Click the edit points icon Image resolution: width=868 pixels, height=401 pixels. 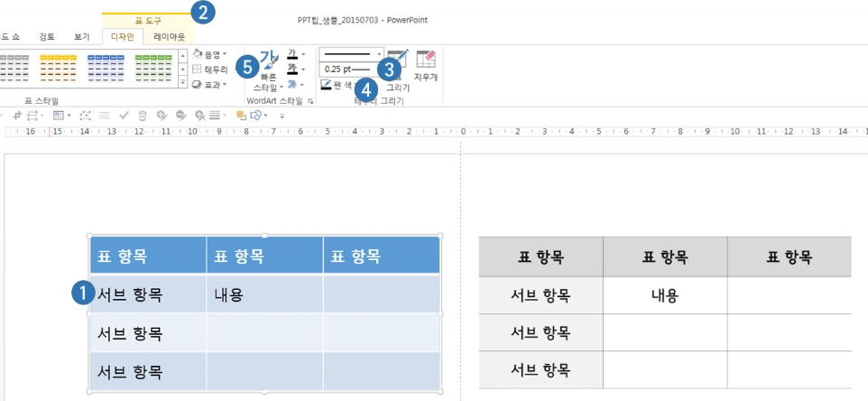(85, 116)
